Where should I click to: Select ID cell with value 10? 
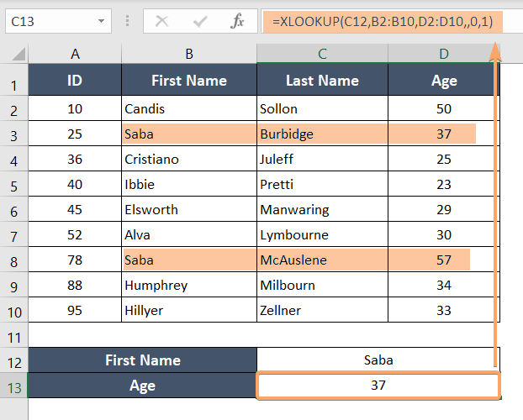pyautogui.click(x=75, y=108)
